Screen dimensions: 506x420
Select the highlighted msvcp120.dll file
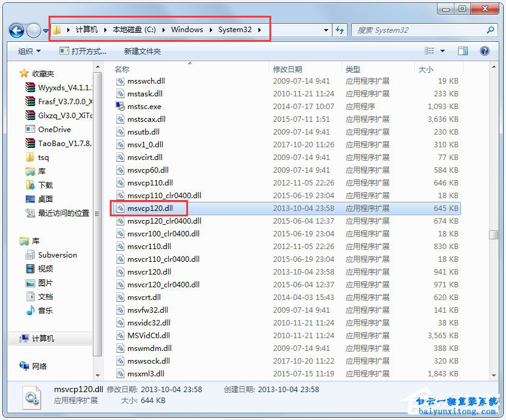pyautogui.click(x=150, y=208)
